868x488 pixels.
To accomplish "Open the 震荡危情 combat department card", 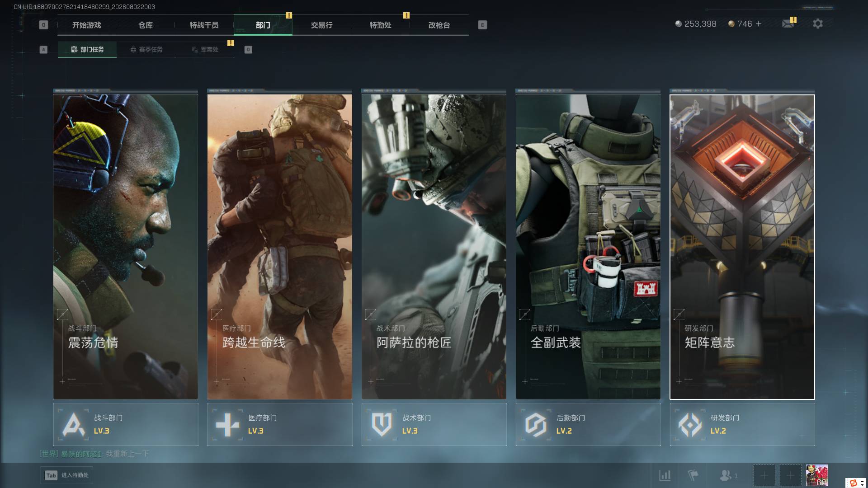I will click(126, 246).
